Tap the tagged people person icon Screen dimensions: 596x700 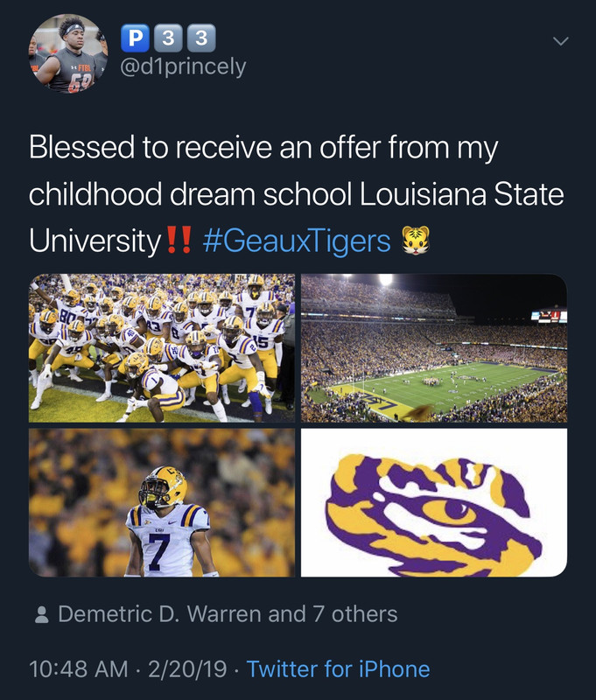coord(41,614)
